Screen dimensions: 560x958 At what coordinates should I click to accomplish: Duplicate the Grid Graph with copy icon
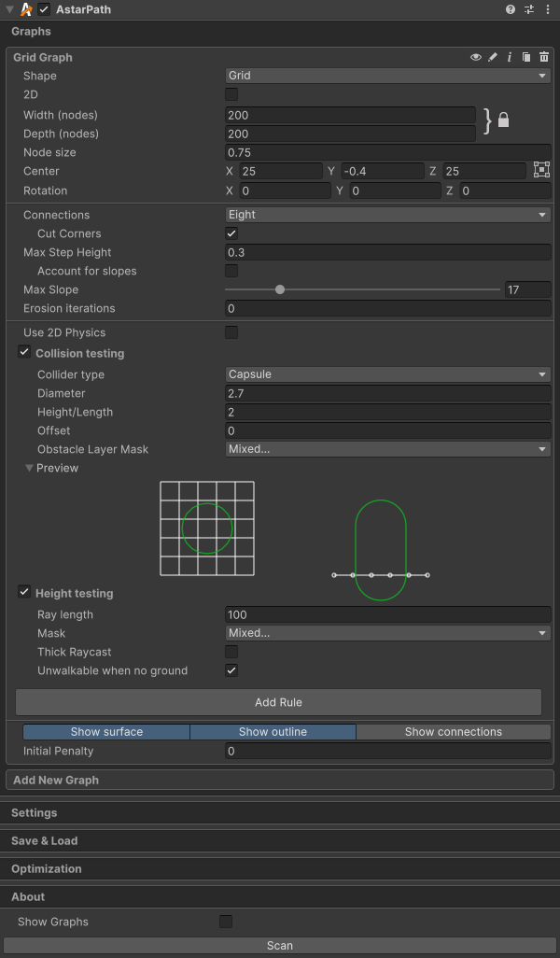pyautogui.click(x=526, y=57)
